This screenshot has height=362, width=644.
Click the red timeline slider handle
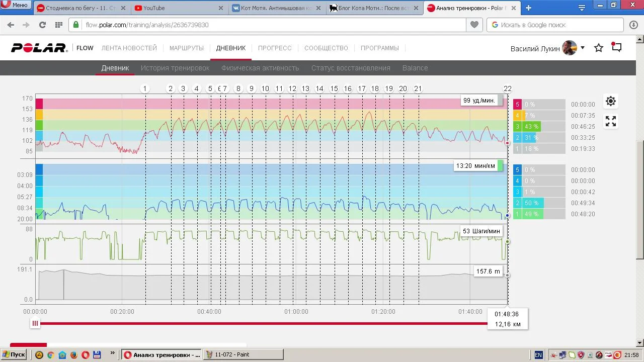click(35, 323)
